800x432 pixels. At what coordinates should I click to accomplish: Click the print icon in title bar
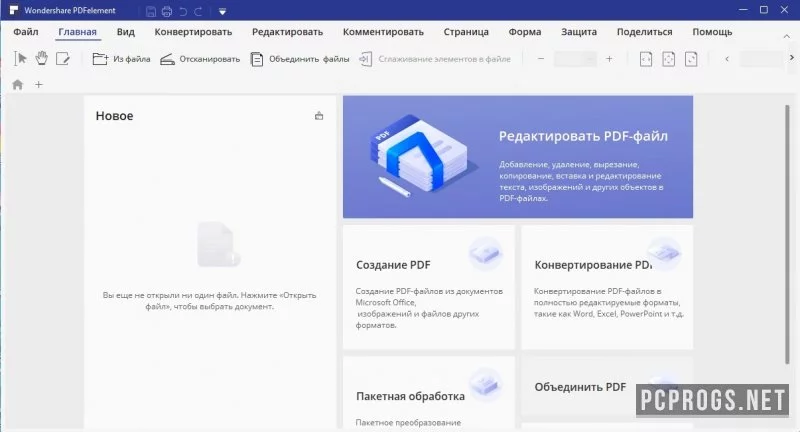click(x=167, y=11)
